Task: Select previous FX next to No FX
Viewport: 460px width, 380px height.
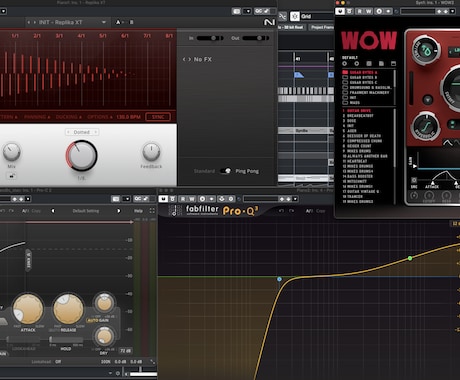Action: click(184, 59)
